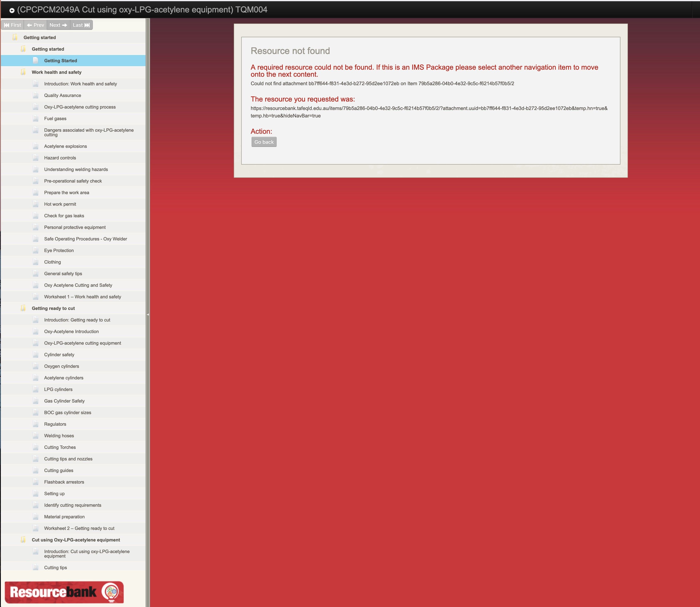Open the Oxygen cylinders topic
Image resolution: width=700 pixels, height=607 pixels.
(x=61, y=366)
